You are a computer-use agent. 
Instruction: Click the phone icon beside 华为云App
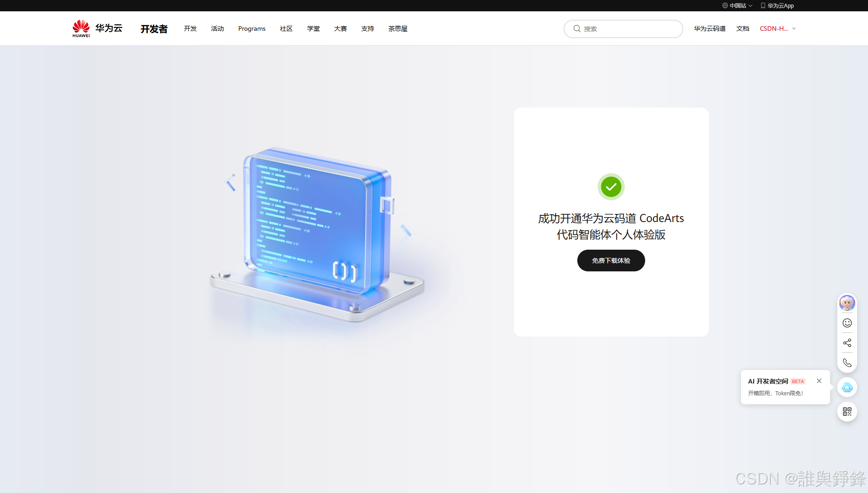763,5
